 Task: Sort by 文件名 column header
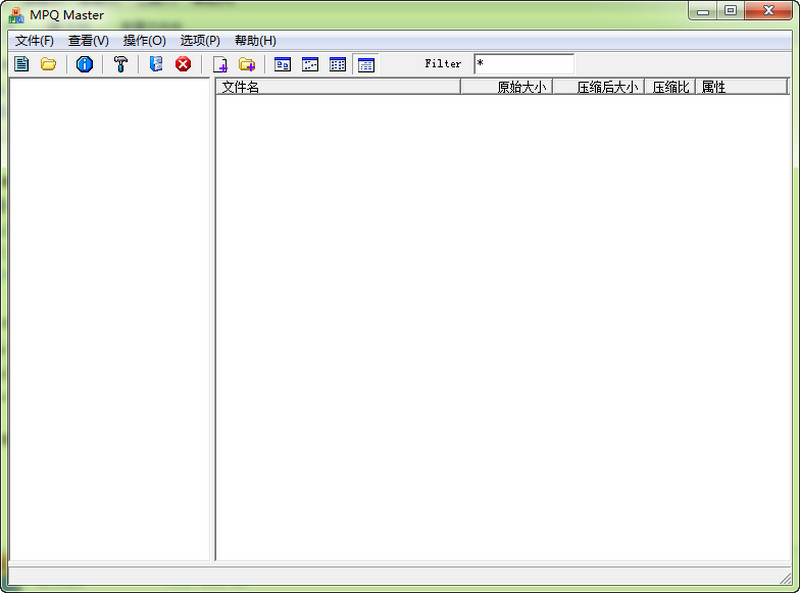coord(338,87)
